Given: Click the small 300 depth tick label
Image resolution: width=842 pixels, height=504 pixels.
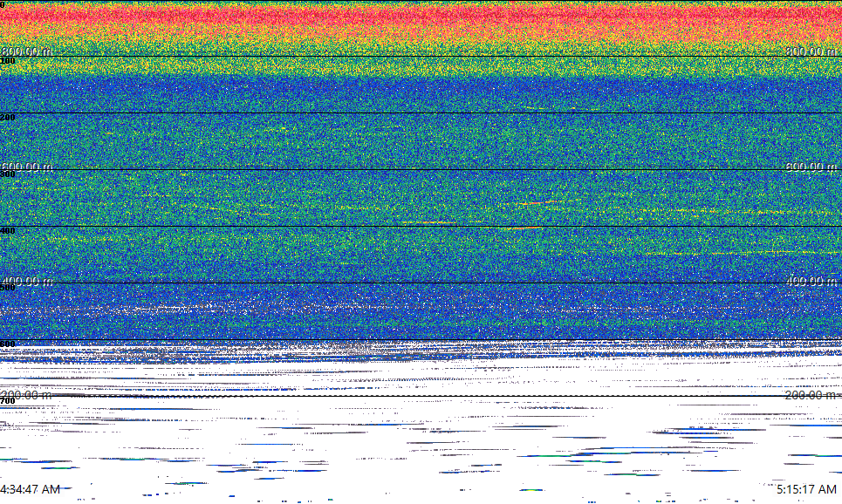Looking at the screenshot, I should coord(8,174).
